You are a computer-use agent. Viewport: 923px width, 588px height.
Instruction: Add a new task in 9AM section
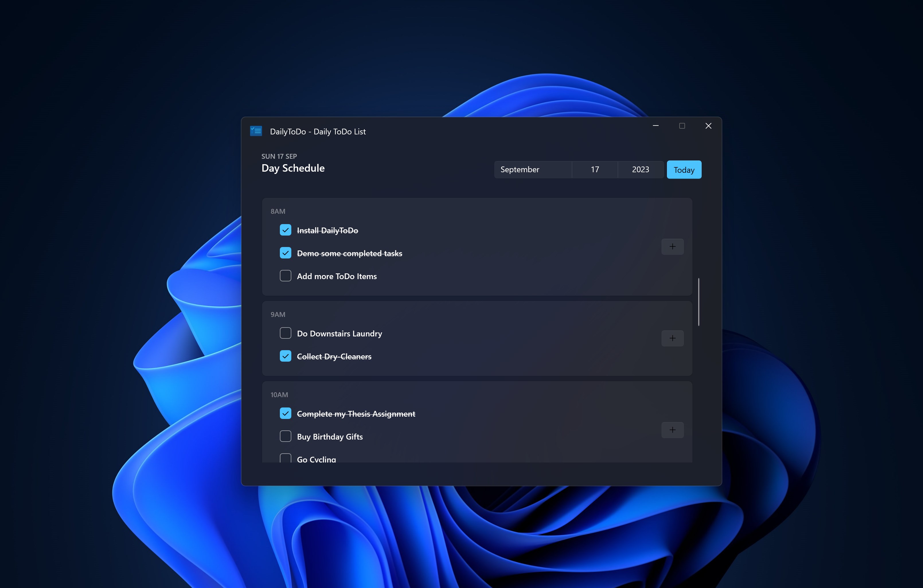672,338
